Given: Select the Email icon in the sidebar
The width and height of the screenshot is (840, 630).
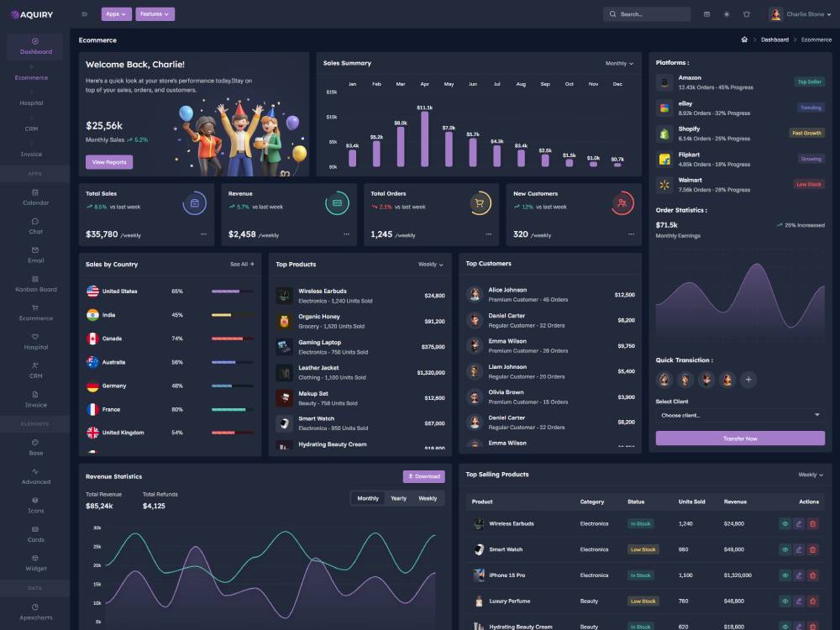Looking at the screenshot, I should pos(35,255).
